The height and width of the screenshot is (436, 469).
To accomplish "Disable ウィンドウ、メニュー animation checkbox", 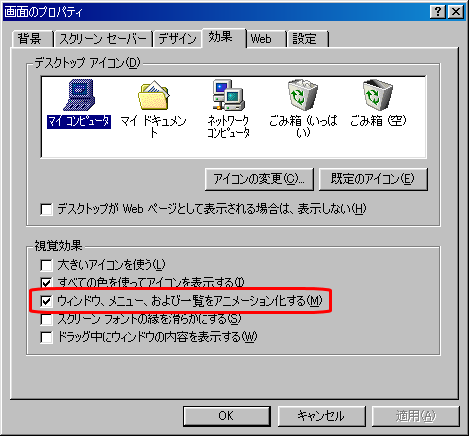I will click(x=46, y=301).
